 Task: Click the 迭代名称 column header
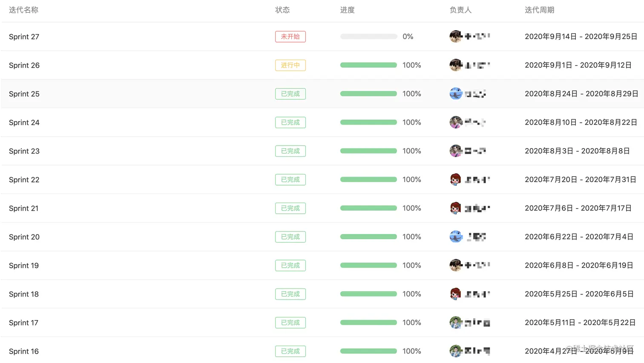click(23, 10)
